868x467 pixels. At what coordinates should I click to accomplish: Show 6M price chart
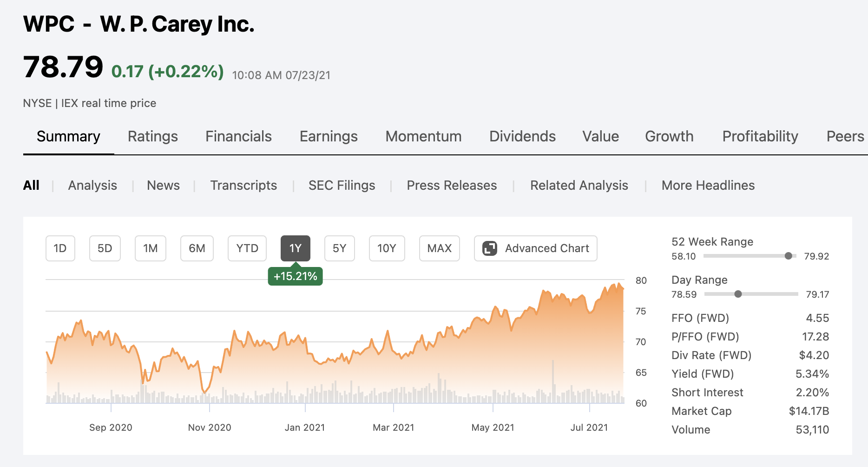(197, 248)
